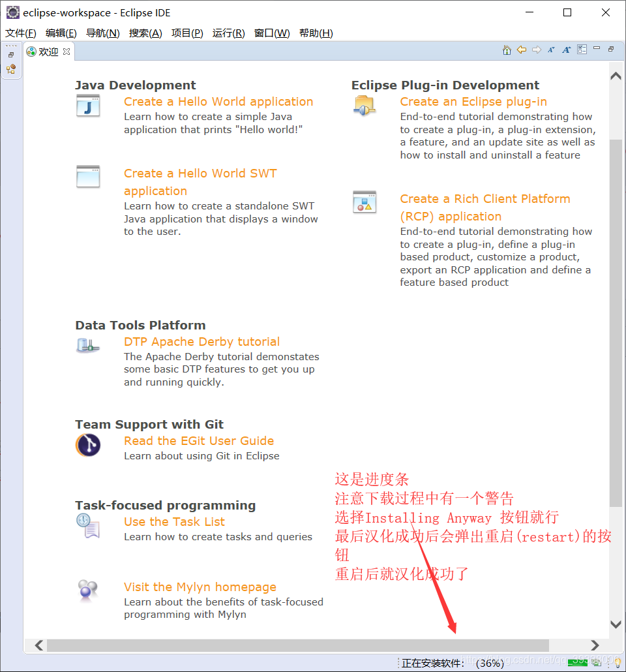626x672 pixels.
Task: Click the green install progress bar
Action: [x=578, y=663]
